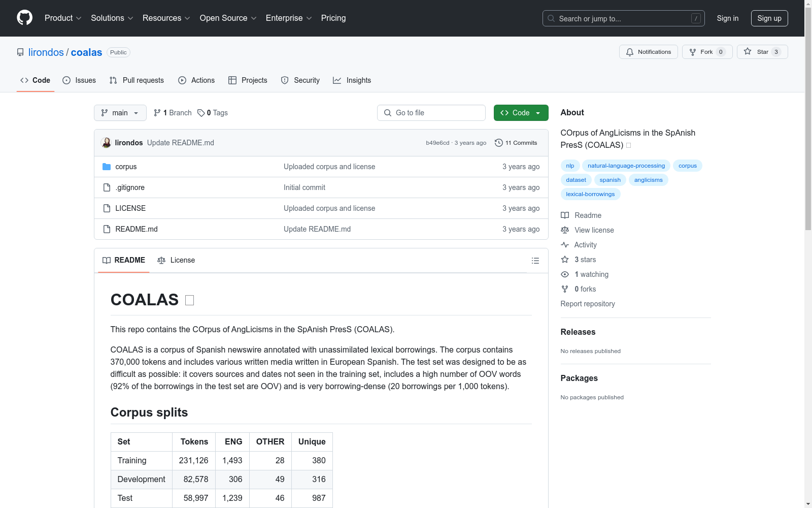Switch to the Projects tab

[x=248, y=80]
